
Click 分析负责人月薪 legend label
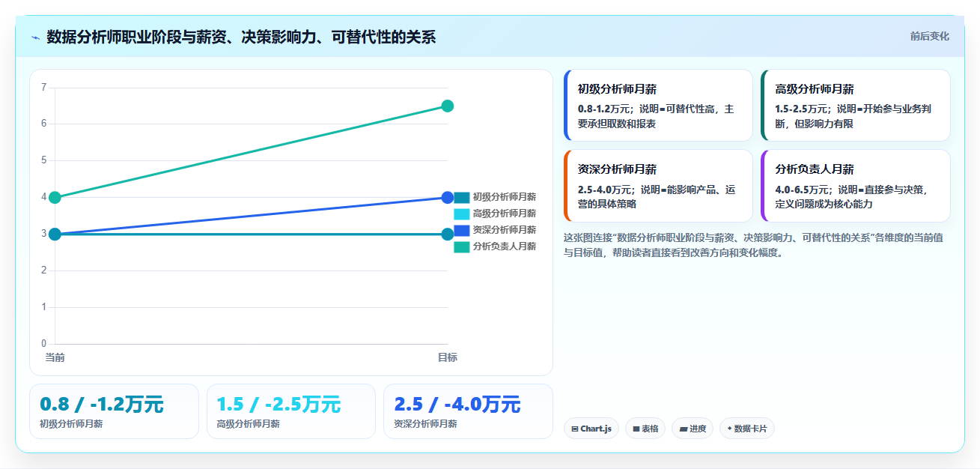click(505, 246)
